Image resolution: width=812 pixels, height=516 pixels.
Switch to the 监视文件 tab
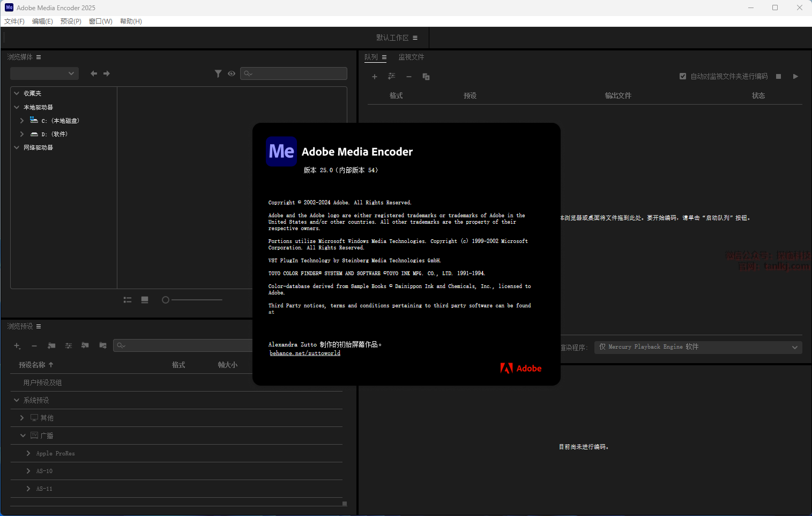pos(411,57)
